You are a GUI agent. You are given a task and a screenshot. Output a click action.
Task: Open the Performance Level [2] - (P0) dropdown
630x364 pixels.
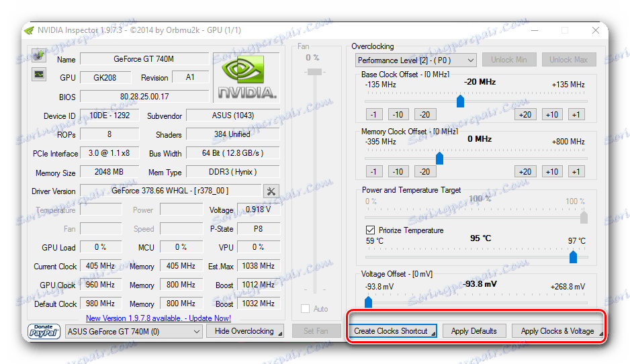[416, 60]
